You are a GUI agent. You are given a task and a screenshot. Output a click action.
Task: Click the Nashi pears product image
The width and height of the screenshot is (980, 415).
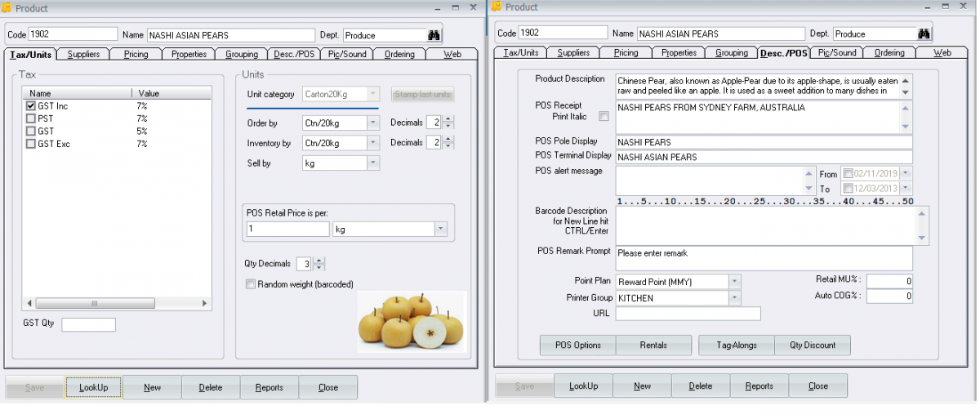[x=412, y=321]
